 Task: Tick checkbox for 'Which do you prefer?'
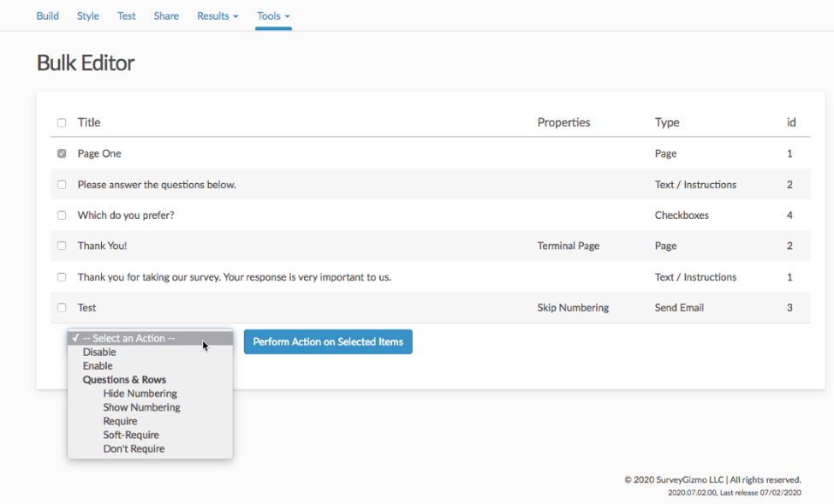(62, 216)
